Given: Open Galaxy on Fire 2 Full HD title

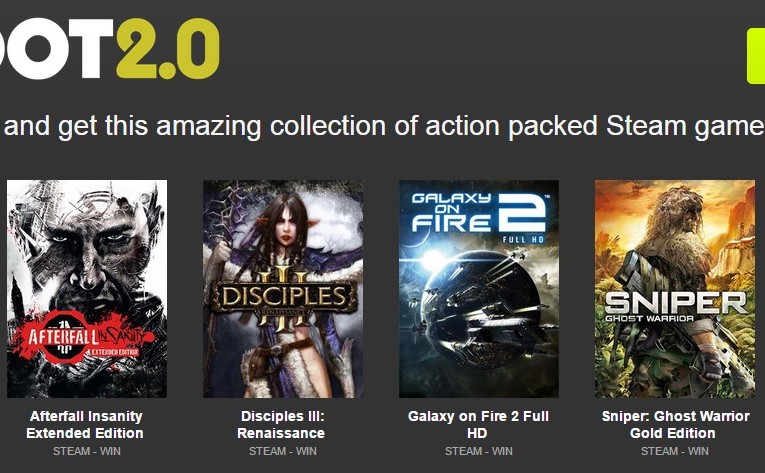Looking at the screenshot, I should point(478,425).
